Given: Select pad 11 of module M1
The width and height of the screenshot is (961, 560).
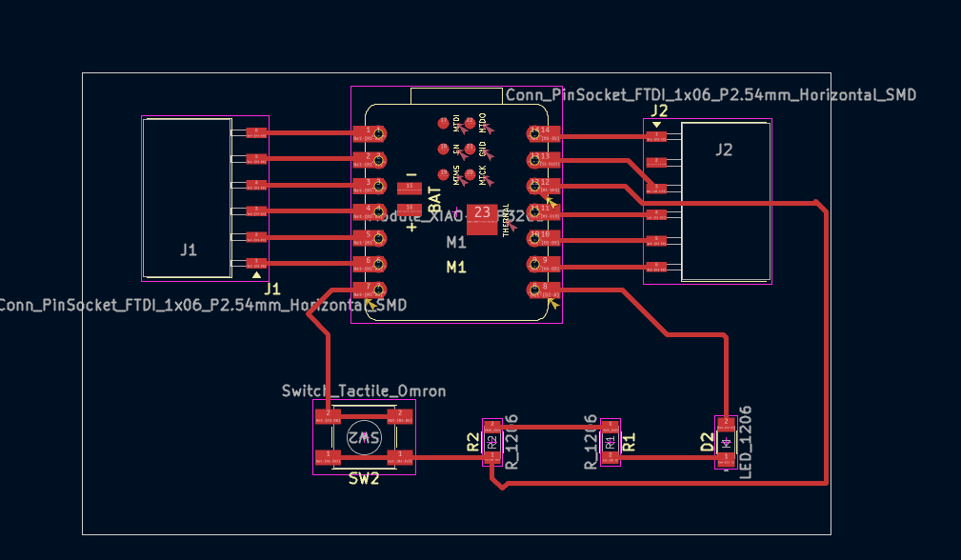Looking at the screenshot, I should (544, 211).
